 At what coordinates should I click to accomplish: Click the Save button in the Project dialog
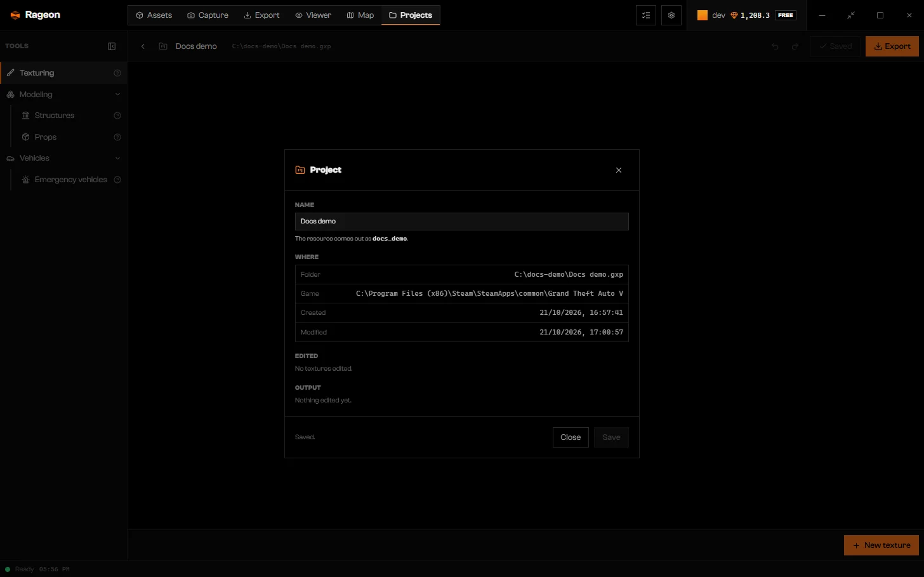coord(611,437)
